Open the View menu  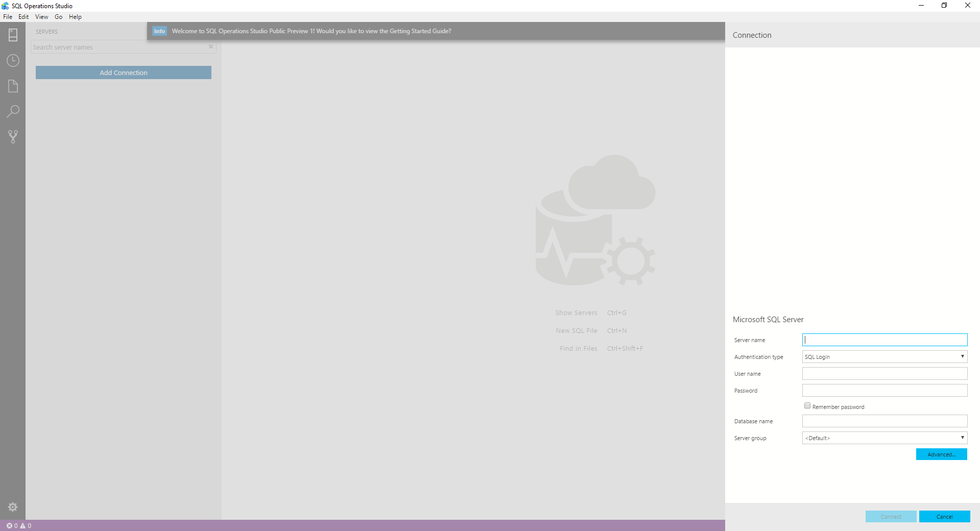click(41, 17)
